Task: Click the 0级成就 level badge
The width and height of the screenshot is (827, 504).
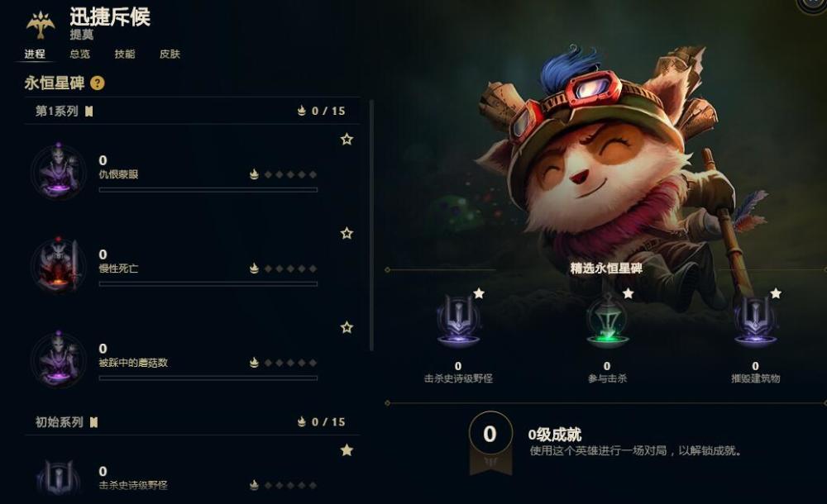Action: pyautogui.click(x=490, y=442)
